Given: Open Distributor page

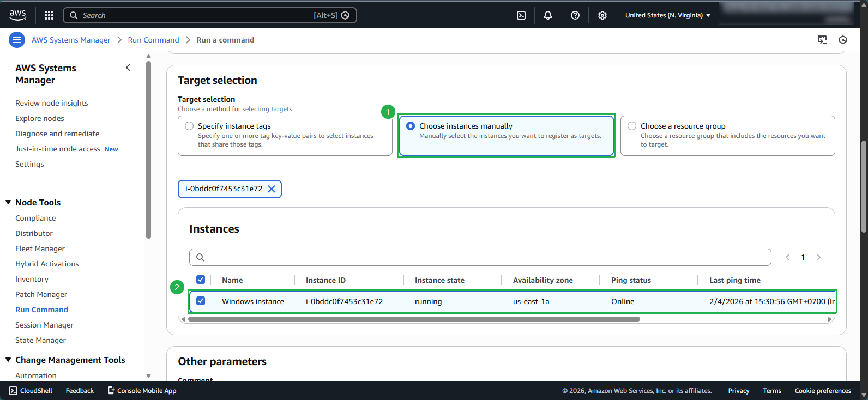Looking at the screenshot, I should click(34, 233).
